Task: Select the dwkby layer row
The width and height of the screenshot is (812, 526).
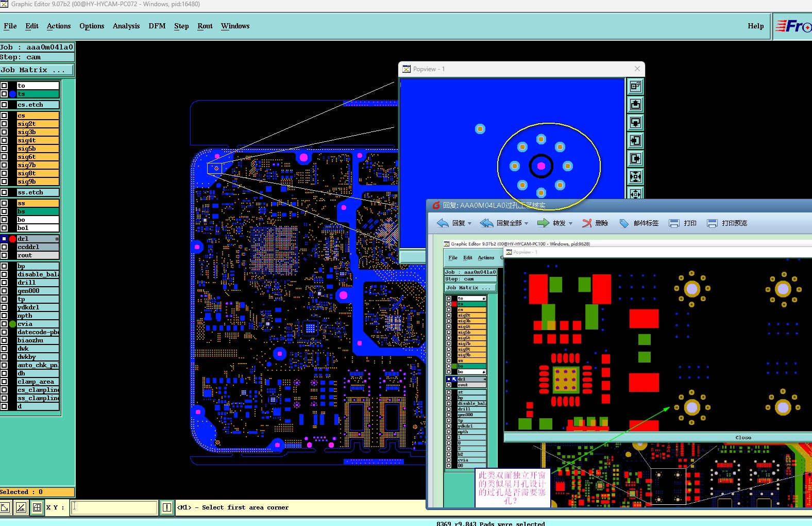Action: point(38,357)
